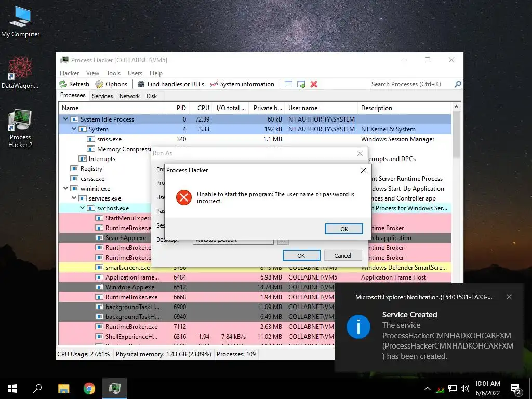Collapse the svchost.exe tree node
Viewport: 532px width, 399px height.
click(x=82, y=208)
